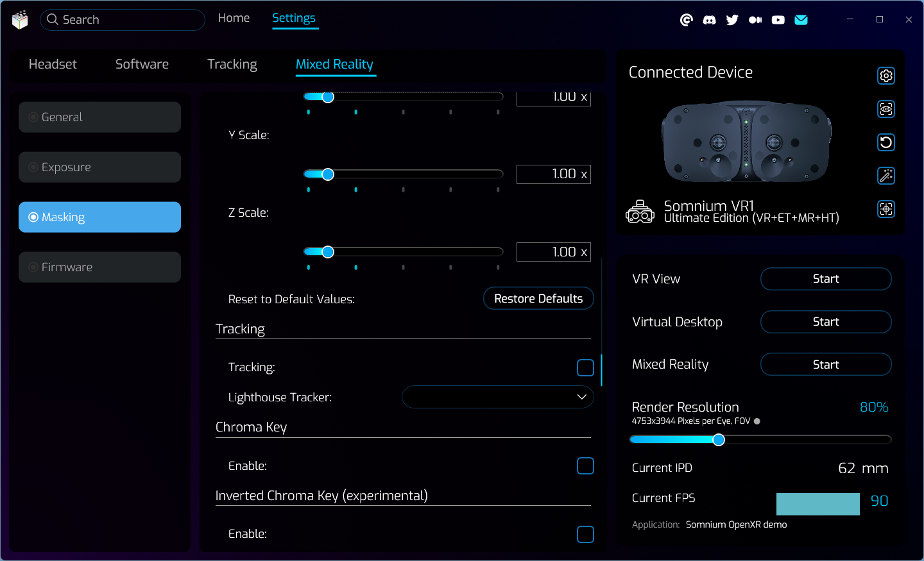Open the YouTube channel icon
924x561 pixels.
[x=778, y=20]
